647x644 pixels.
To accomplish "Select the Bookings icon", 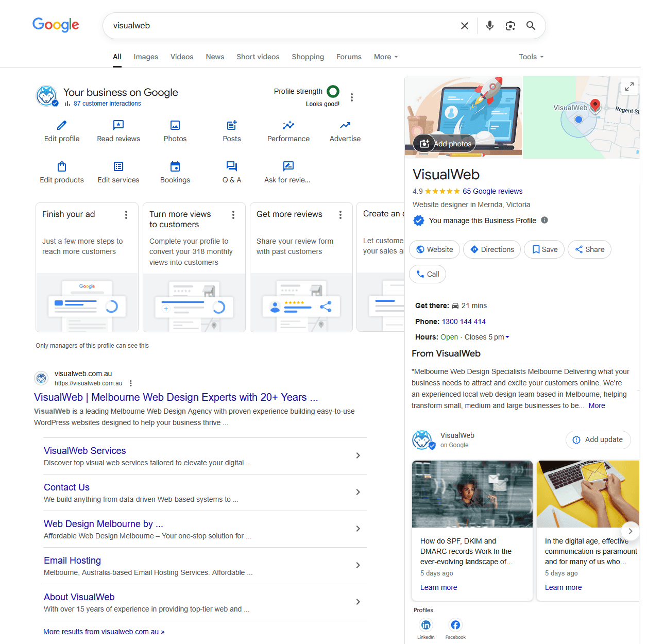I will click(175, 166).
